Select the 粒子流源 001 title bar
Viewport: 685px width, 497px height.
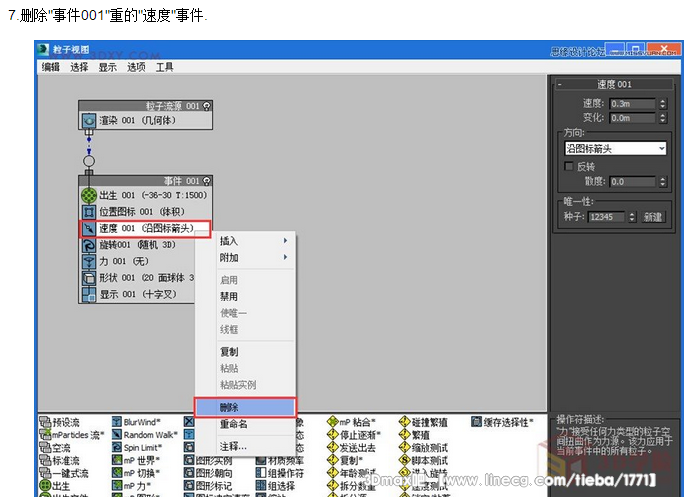(145, 106)
